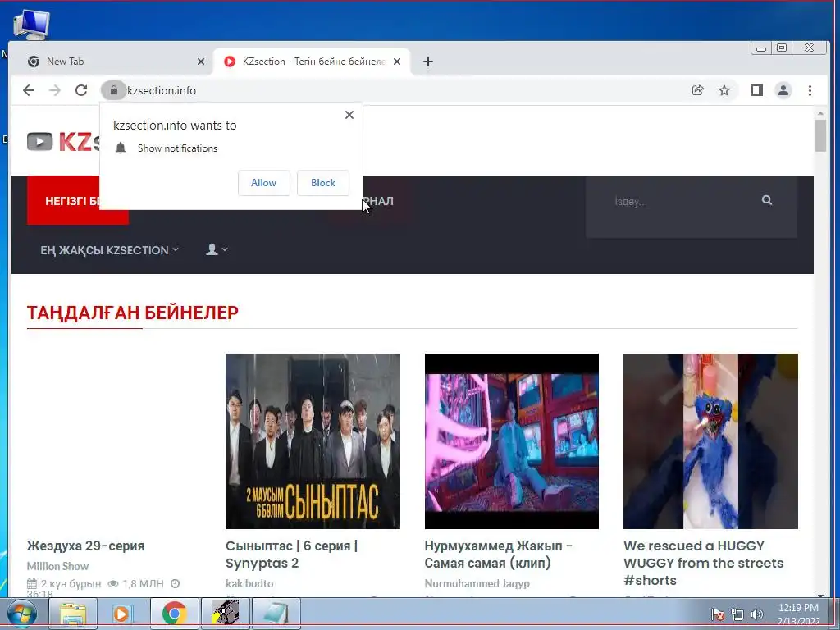Click the calendar icon beside 2 күн бұрын
840x630 pixels.
pos(32,584)
